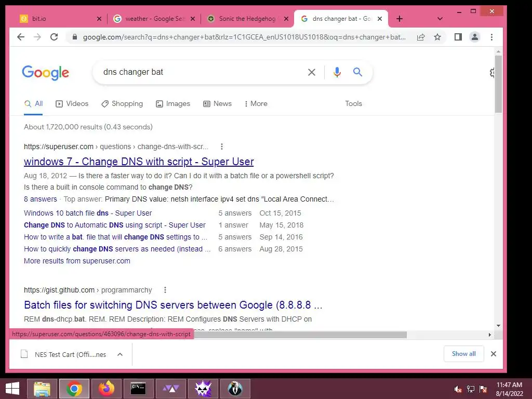
Task: Open Chrome's three-dot menu
Action: coord(491,37)
